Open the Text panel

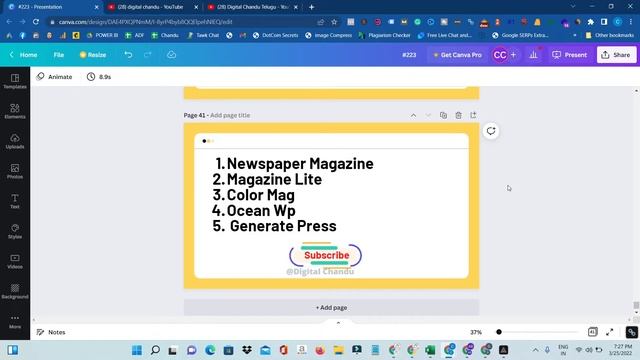[x=15, y=201]
